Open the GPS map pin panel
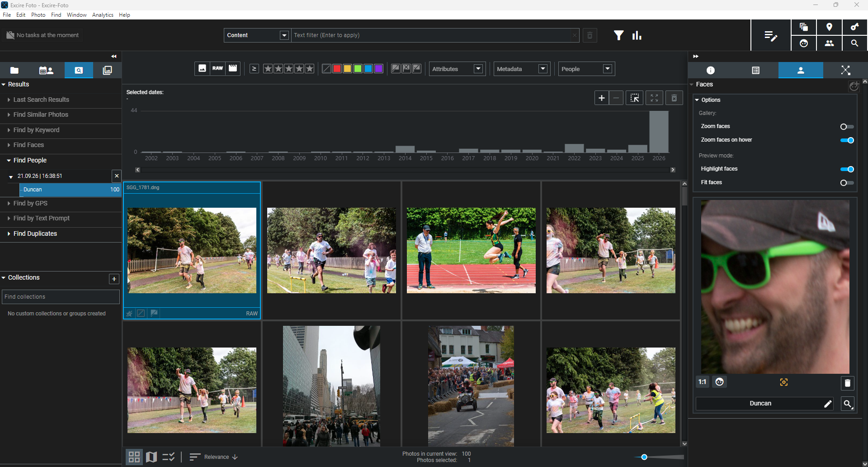 coord(829,27)
